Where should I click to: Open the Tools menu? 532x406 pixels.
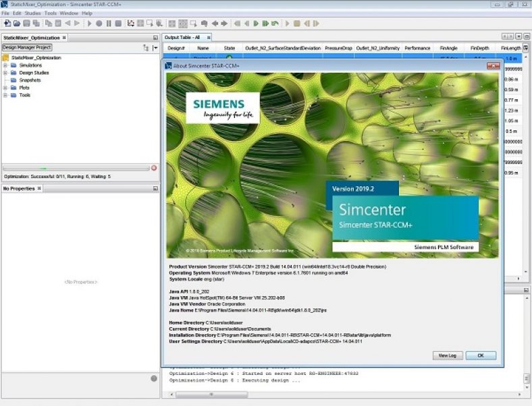tap(50, 13)
